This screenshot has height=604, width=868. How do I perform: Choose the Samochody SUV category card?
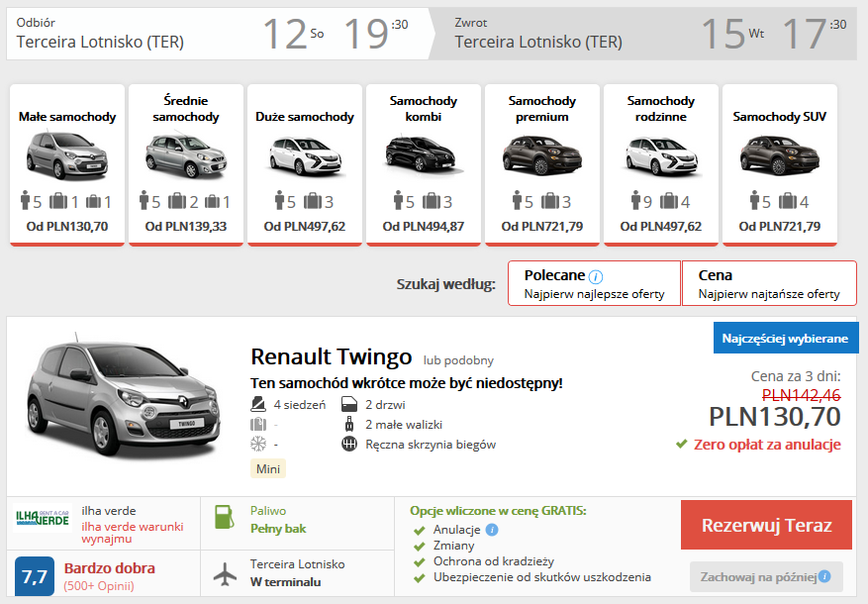coord(780,164)
